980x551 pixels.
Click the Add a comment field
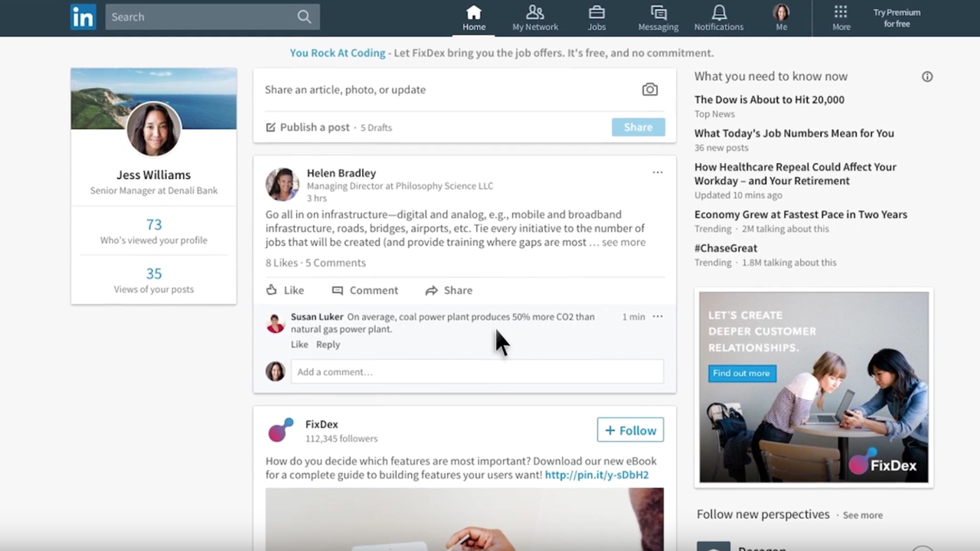pos(477,372)
